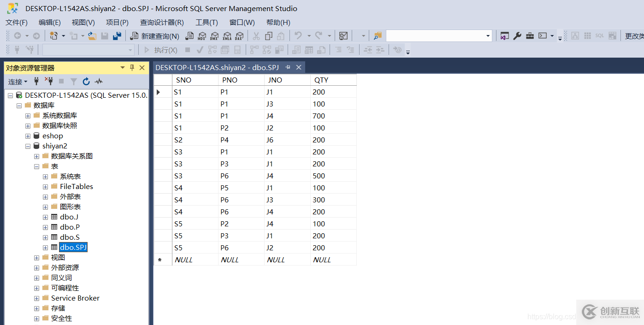This screenshot has height=325, width=644.
Task: Open the 编辑(E) menu
Action: coord(50,22)
